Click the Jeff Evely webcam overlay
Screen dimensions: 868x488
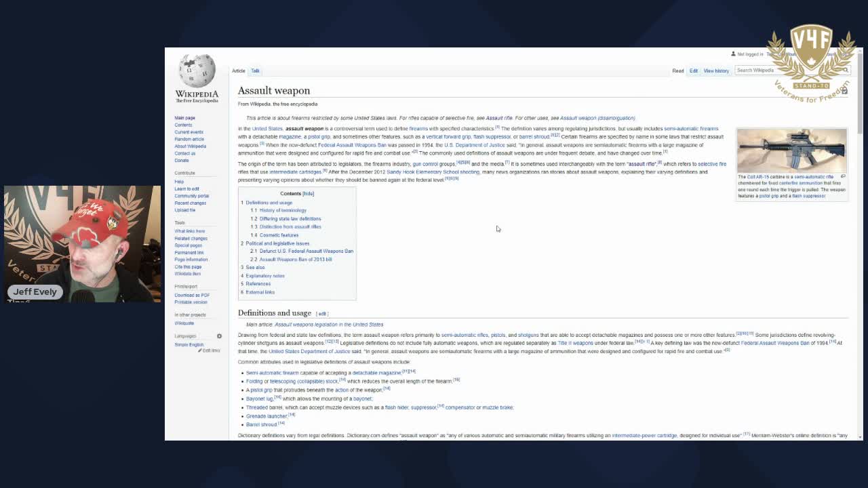(x=82, y=243)
